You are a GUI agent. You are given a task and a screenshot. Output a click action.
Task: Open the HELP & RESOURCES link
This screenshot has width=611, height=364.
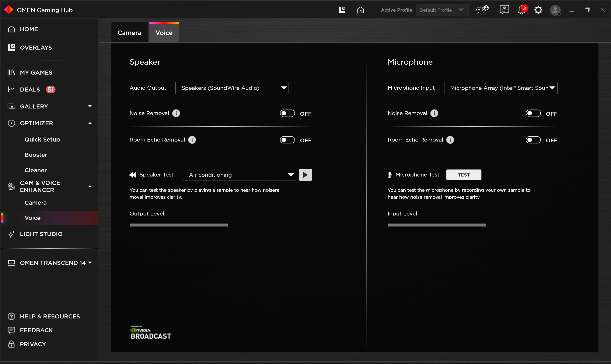click(50, 316)
